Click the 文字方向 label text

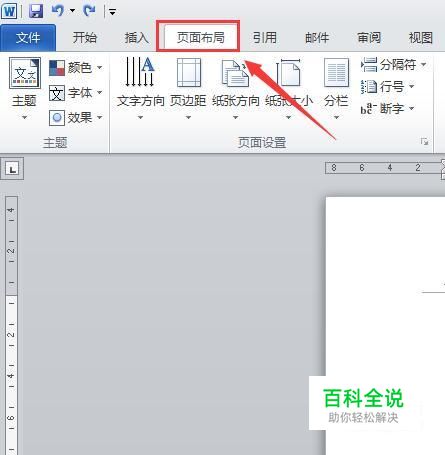pos(141,101)
